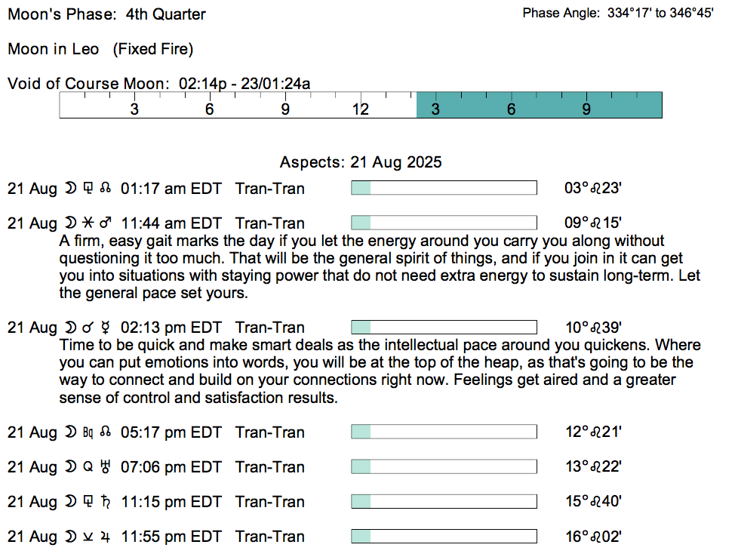The image size is (735, 560).
Task: Click the Uranus glyph in the 07:06 pm aspect
Action: 106,467
